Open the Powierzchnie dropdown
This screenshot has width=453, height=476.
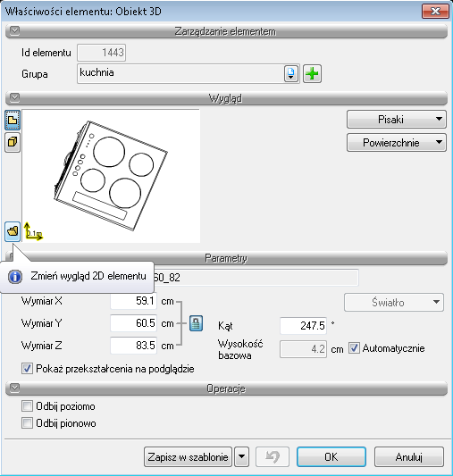pyautogui.click(x=397, y=142)
